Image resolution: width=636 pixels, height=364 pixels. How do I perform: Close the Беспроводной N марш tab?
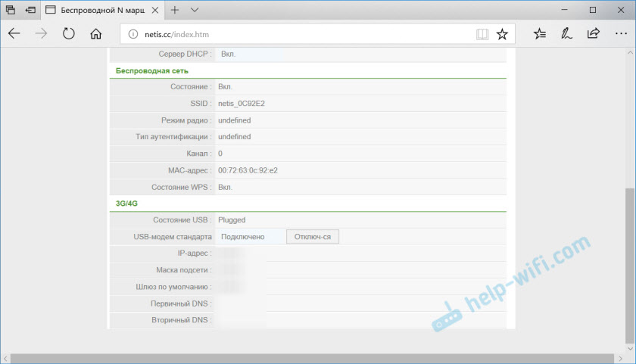pos(154,11)
